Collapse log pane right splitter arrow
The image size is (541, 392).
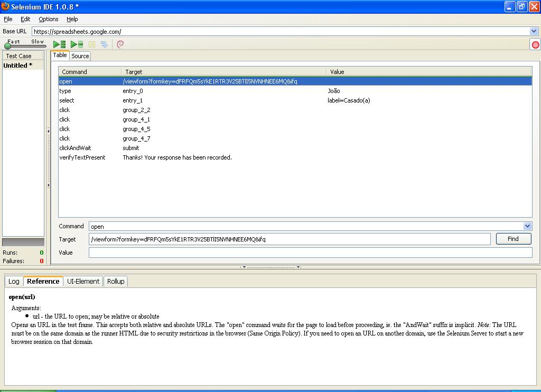pyautogui.click(x=298, y=267)
